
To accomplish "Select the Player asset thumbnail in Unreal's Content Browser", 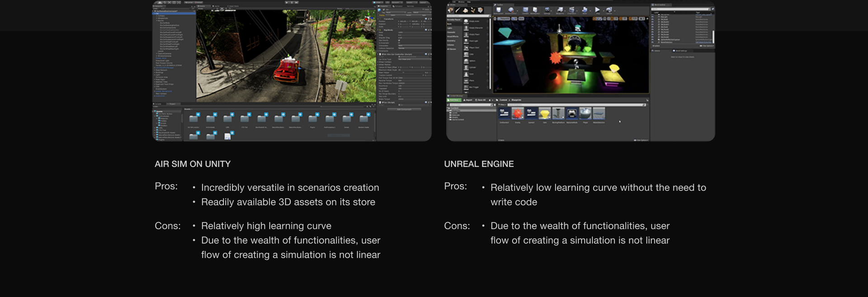I will point(585,113).
